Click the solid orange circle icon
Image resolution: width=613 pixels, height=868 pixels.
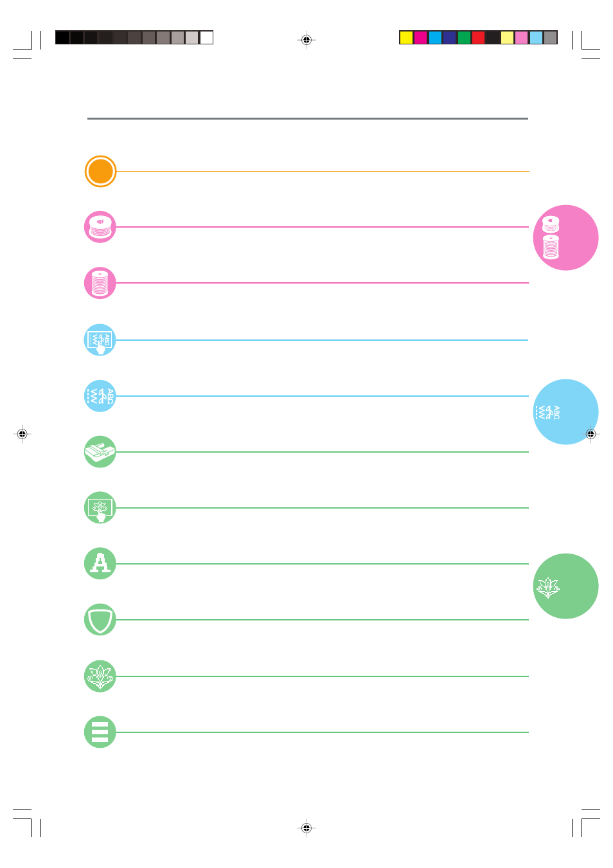pos(100,172)
